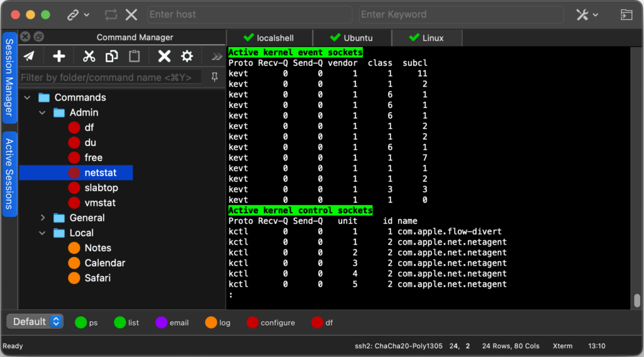This screenshot has width=644, height=357.
Task: Click the disconnect X icon in top toolbar
Action: click(131, 14)
